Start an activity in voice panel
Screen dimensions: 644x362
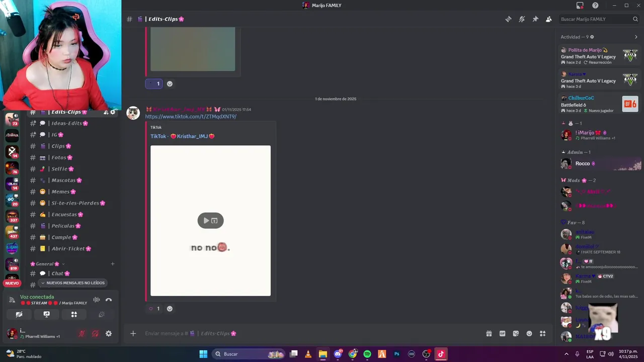pyautogui.click(x=74, y=314)
